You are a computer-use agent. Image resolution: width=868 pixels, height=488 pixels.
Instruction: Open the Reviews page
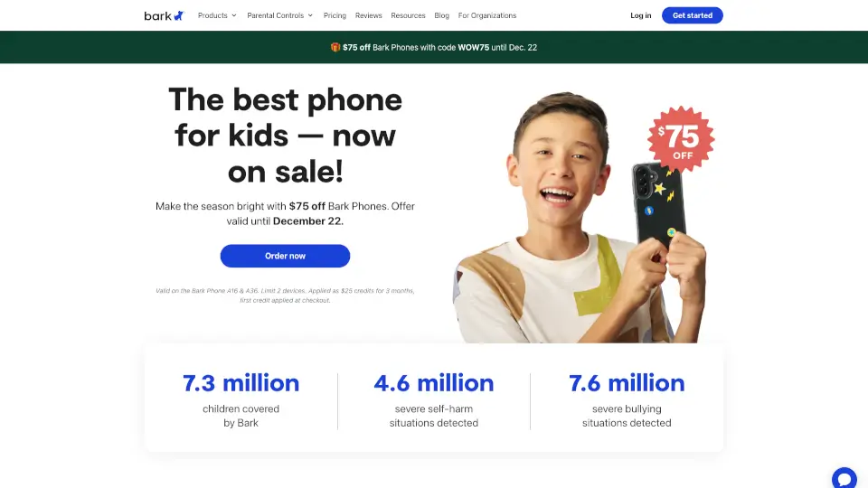click(369, 15)
